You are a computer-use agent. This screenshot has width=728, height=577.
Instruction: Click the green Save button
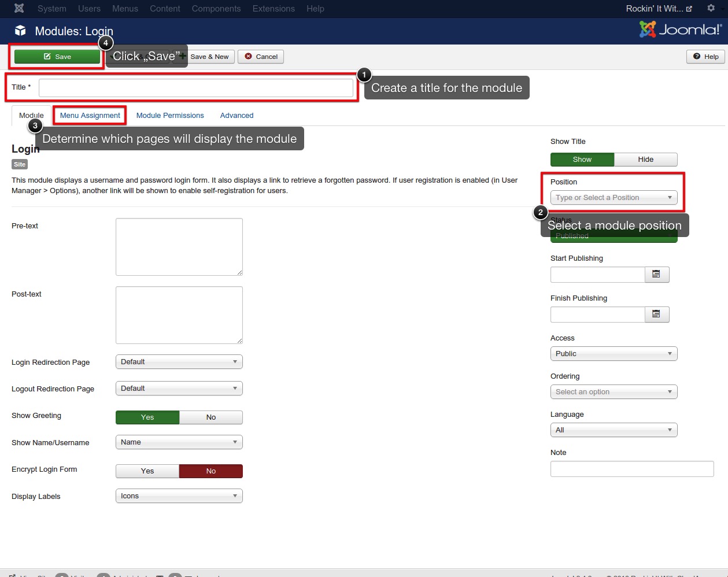57,57
